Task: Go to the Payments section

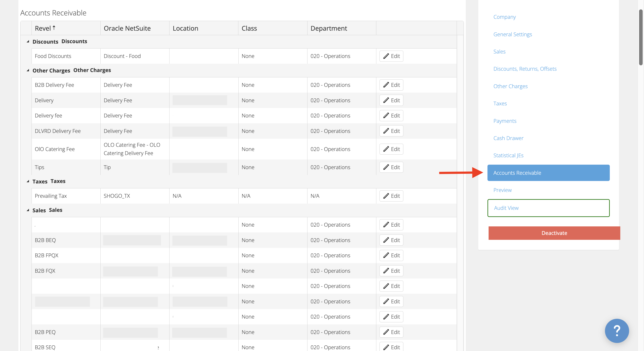Action: (x=505, y=121)
